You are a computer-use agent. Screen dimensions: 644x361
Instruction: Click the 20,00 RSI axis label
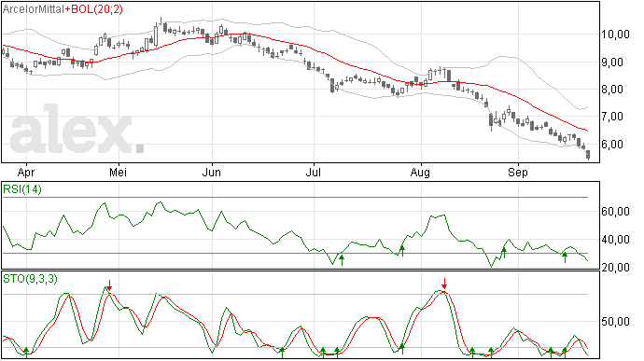[615, 268]
